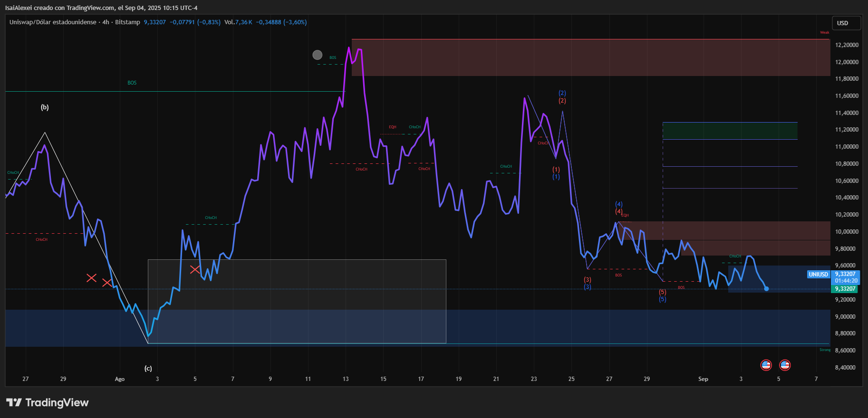The height and width of the screenshot is (418, 868).
Task: Select the blue dot at the last price point
Action: pos(766,288)
